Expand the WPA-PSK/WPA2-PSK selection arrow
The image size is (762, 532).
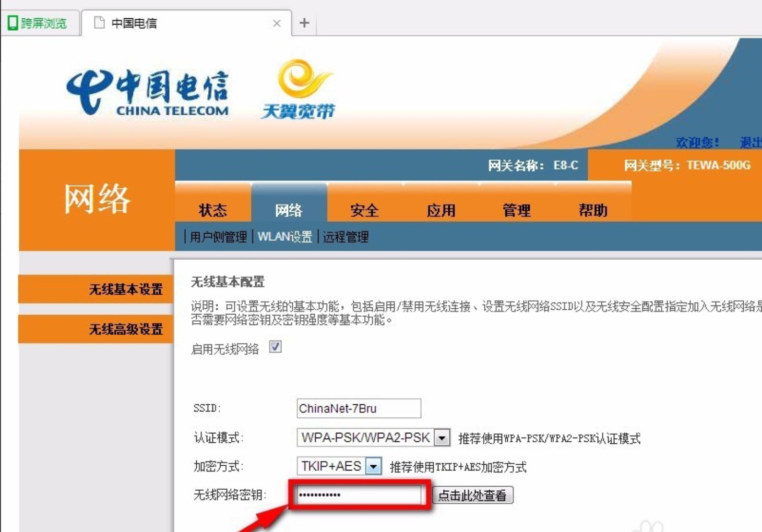442,438
